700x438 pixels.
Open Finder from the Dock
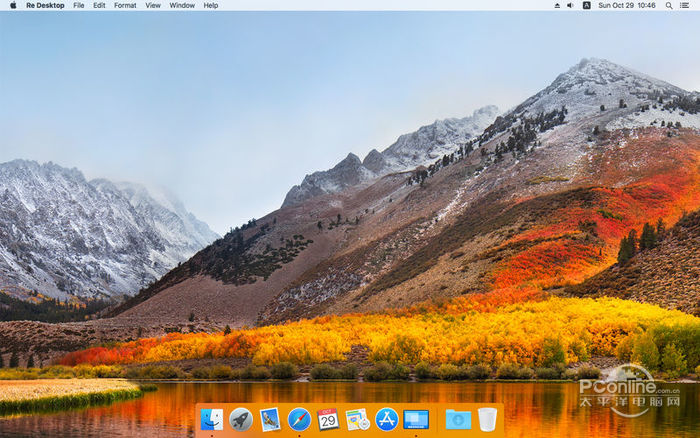(x=211, y=419)
